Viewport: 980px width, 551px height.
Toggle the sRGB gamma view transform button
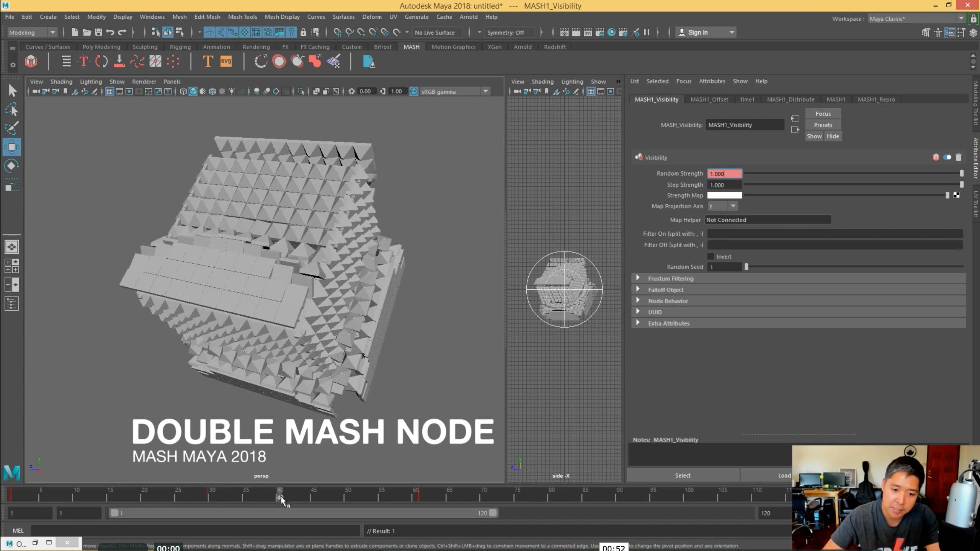[x=414, y=91]
